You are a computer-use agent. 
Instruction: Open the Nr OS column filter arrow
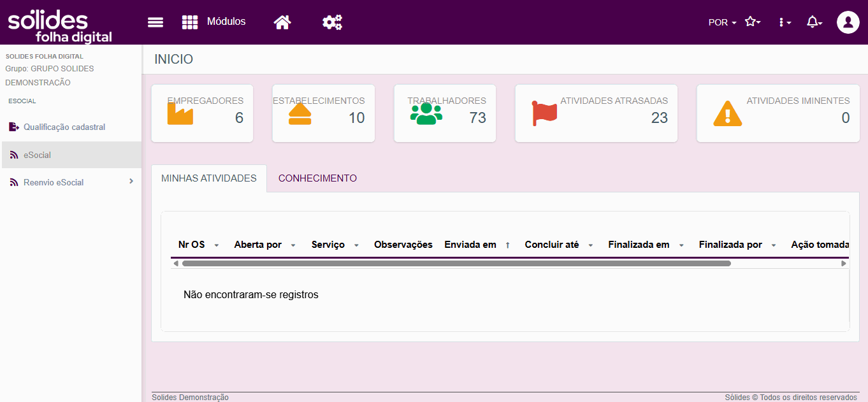(x=217, y=245)
